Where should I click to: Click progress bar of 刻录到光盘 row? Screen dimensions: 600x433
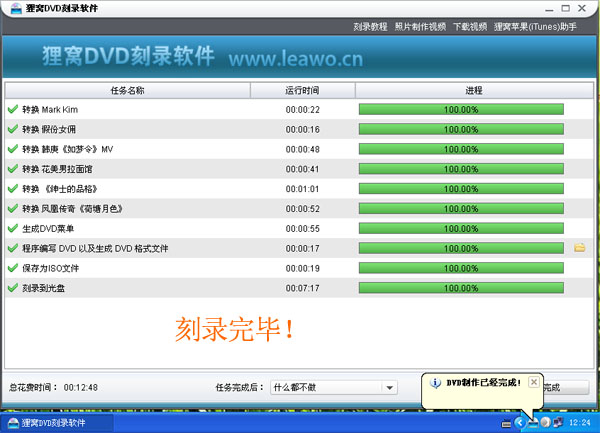click(x=461, y=288)
